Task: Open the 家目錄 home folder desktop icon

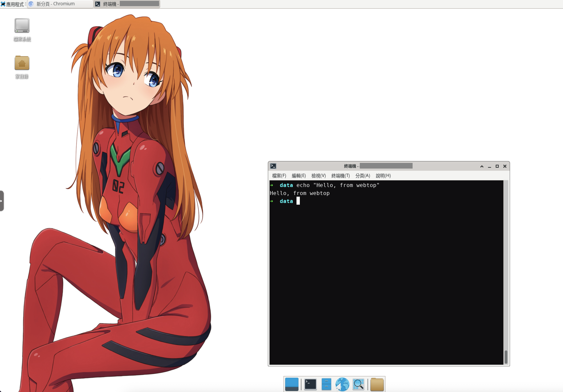Action: click(22, 67)
